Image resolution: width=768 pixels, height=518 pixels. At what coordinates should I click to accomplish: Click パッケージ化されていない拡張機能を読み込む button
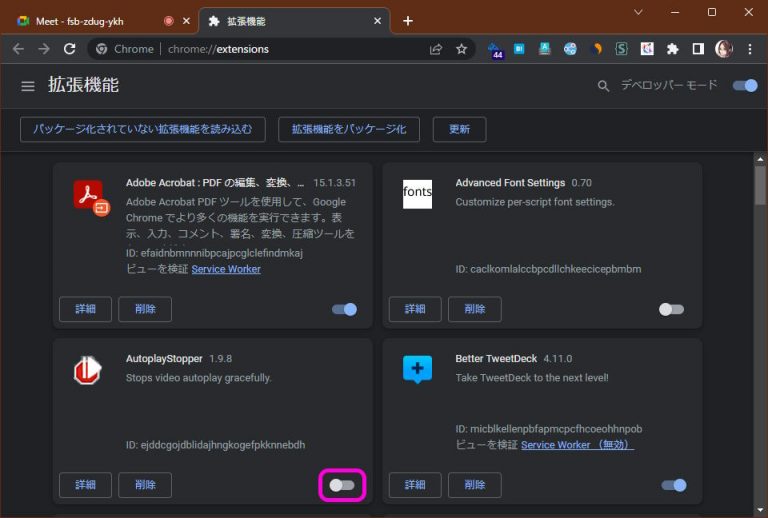click(x=143, y=129)
